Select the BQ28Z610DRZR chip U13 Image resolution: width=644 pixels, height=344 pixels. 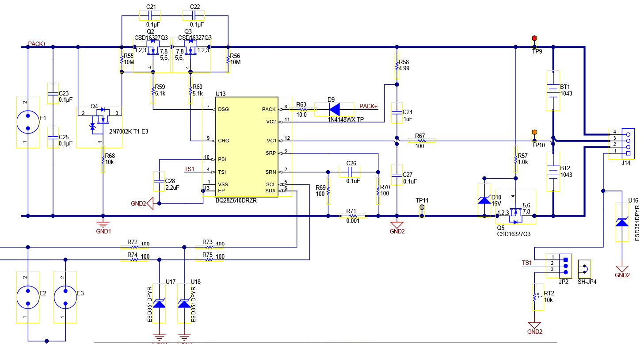(247, 147)
